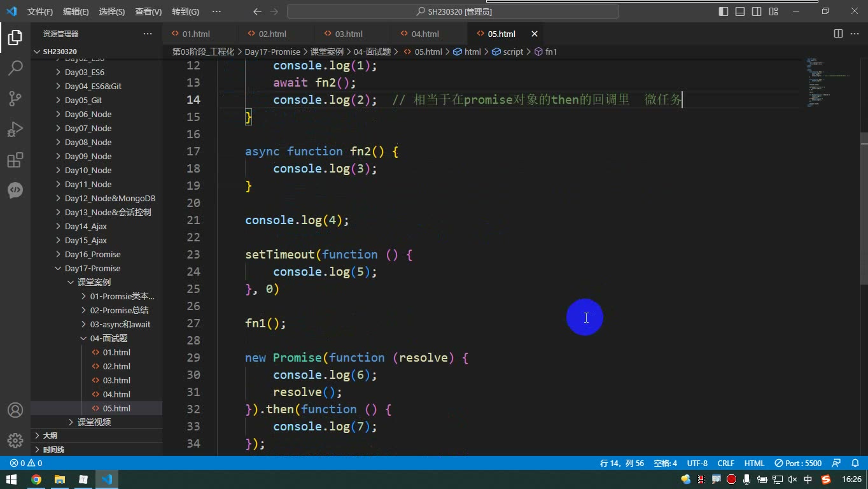
Task: Click the title bar search box SH230320
Action: [x=453, y=11]
